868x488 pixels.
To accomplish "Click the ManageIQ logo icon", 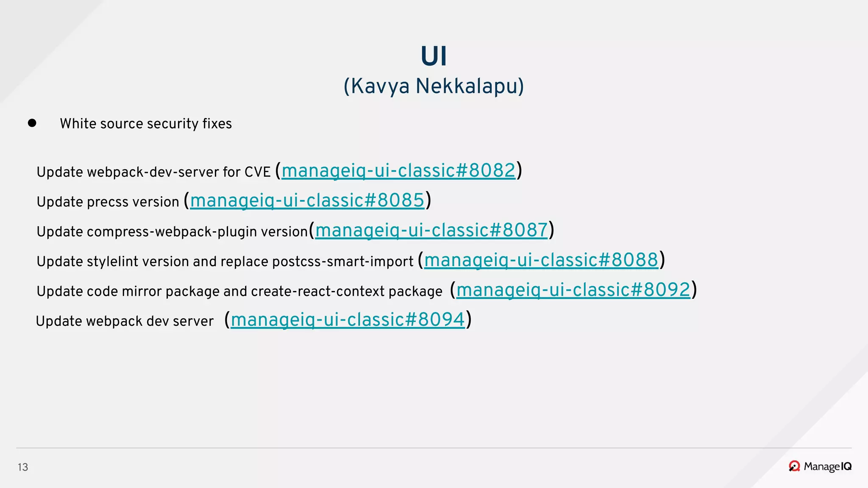I will click(x=794, y=466).
